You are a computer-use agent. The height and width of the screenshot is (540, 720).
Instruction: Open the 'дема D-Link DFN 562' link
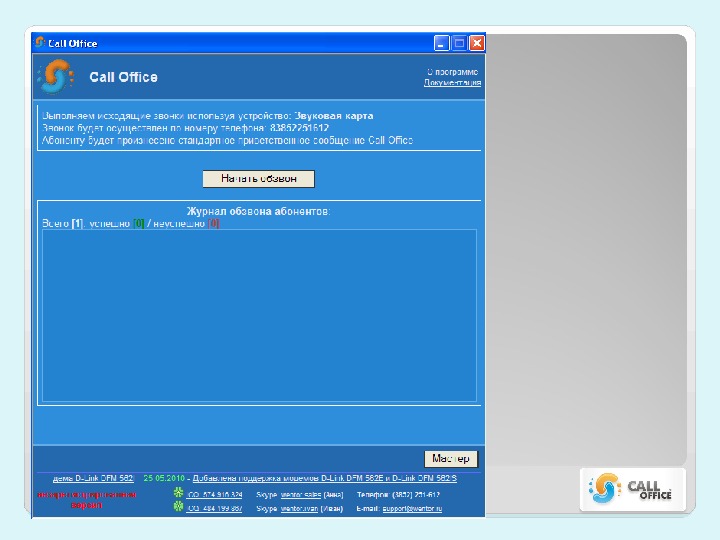93,478
